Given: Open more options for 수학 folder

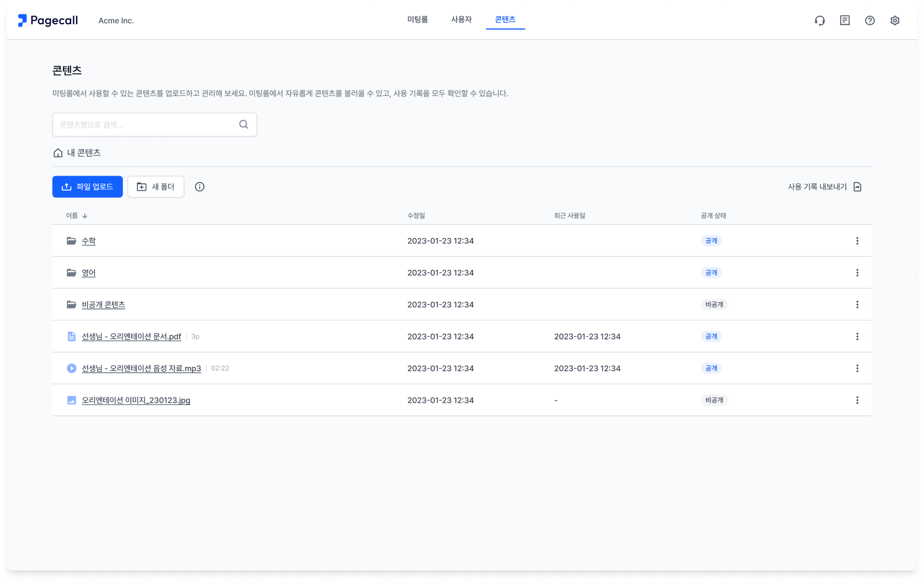Looking at the screenshot, I should 857,241.
